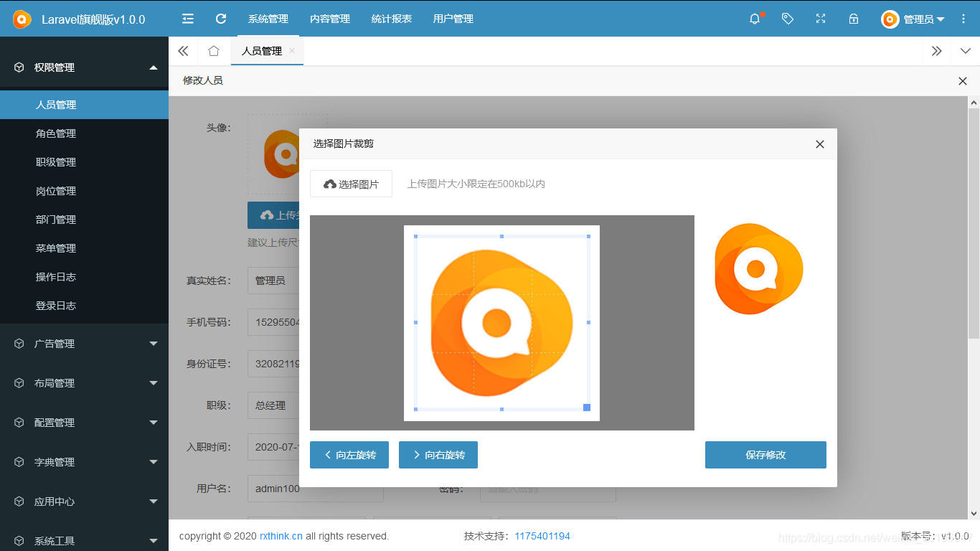Open the 统计报表 top menu
Screen dimensions: 980x551
pos(392,19)
